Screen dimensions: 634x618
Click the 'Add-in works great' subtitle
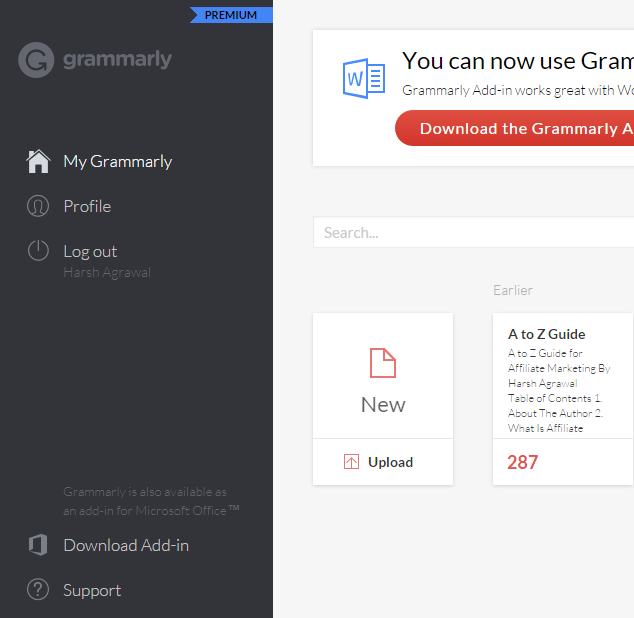tap(518, 90)
